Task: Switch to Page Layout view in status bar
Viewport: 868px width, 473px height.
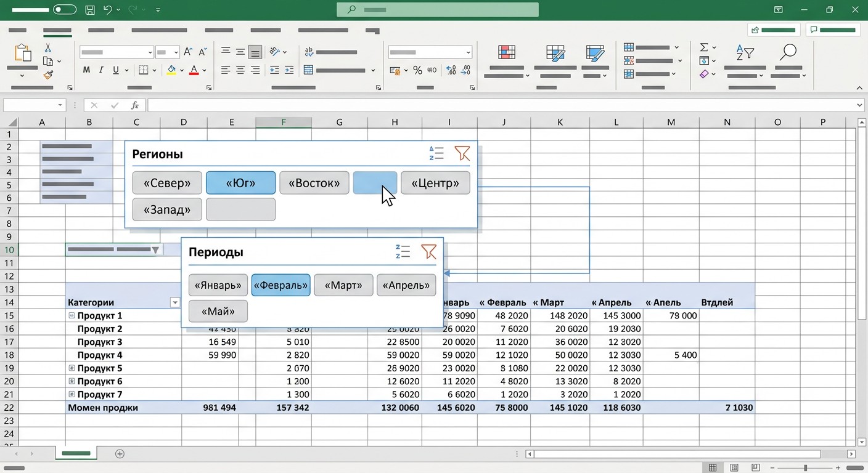Action: tap(734, 468)
